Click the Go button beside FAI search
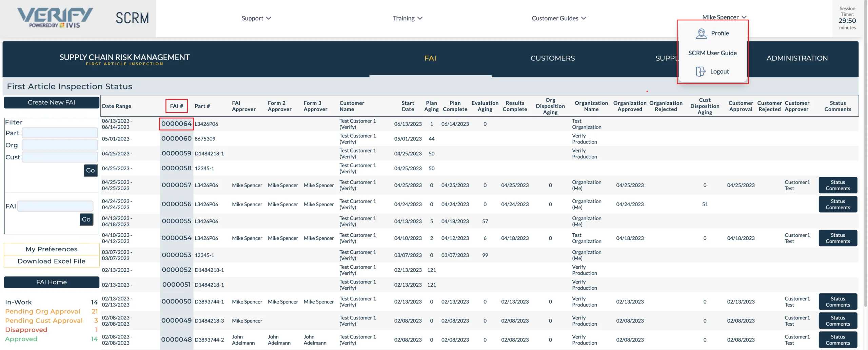The image size is (868, 350). pos(86,219)
